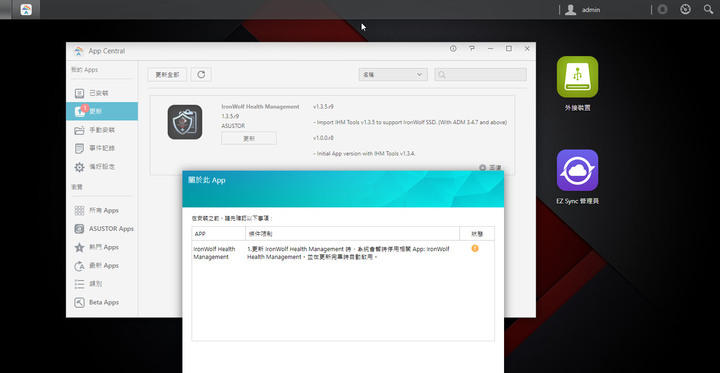The image size is (720, 373).
Task: Open the notifications icon in top bar
Action: (x=662, y=10)
